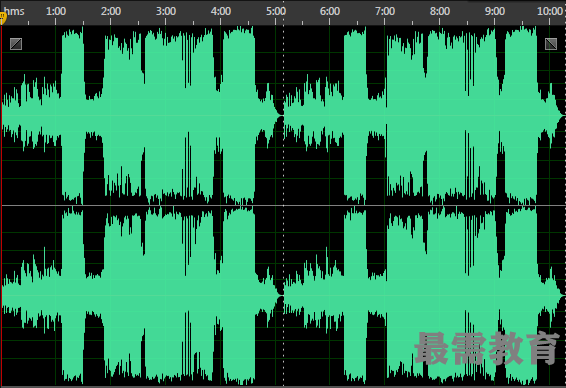This screenshot has height=388, width=566.
Task: Click the fade-out handle icon on waveform
Action: point(551,44)
